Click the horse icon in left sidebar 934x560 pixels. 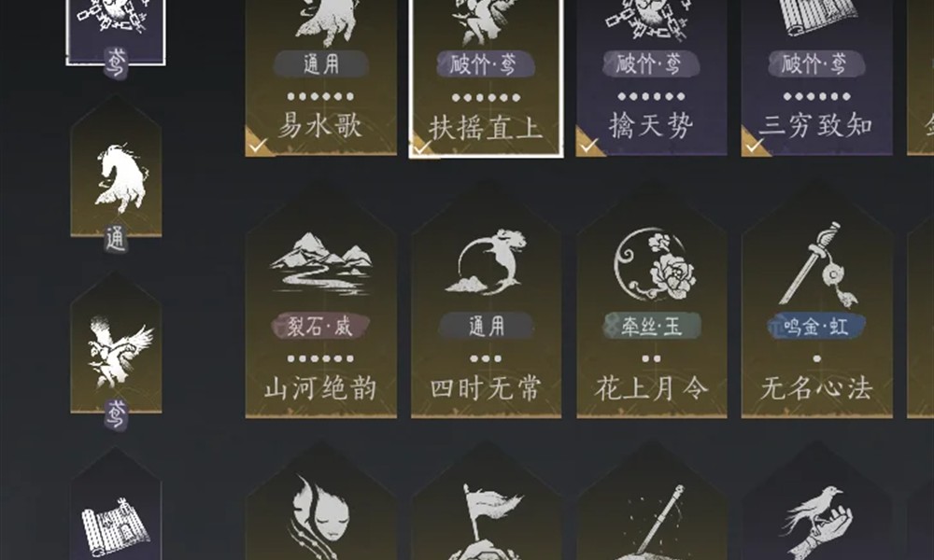coord(120,178)
